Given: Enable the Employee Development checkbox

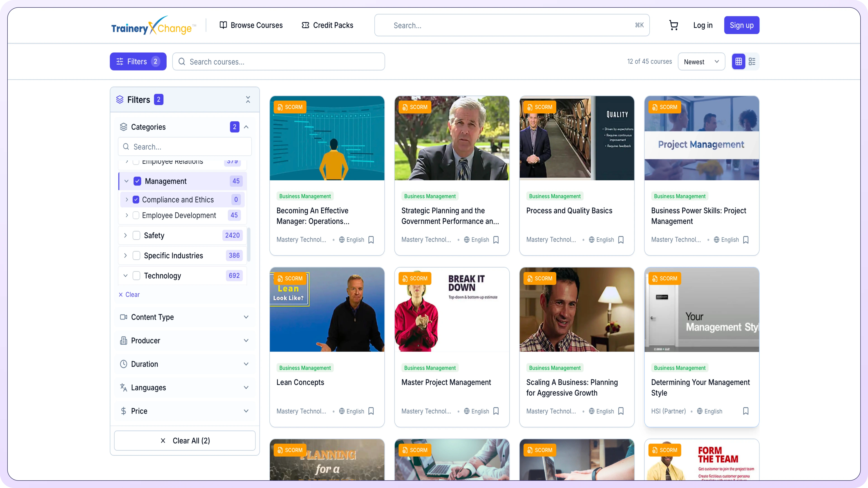Looking at the screenshot, I should (136, 215).
